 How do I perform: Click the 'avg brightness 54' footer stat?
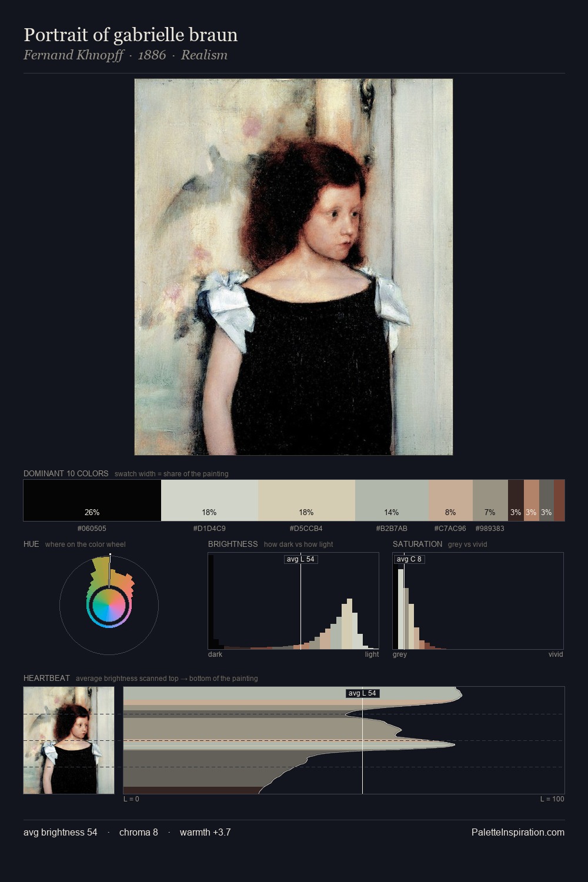tap(61, 832)
